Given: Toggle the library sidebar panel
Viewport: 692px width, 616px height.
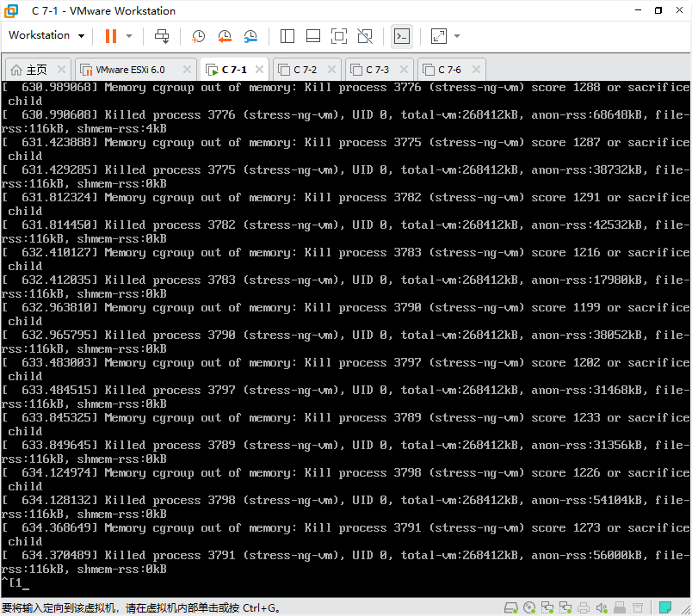Looking at the screenshot, I should coord(287,36).
